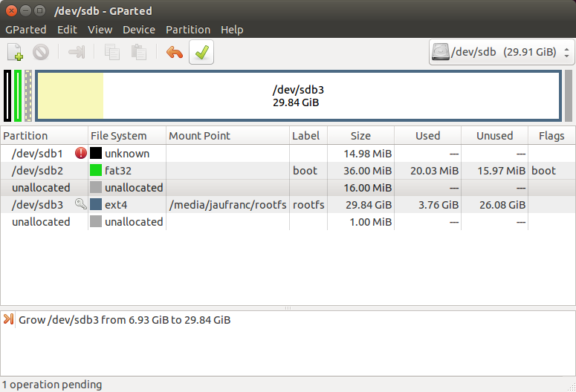Click the New partition toolbar icon
Viewport: 576px width, 392px height.
tap(16, 52)
